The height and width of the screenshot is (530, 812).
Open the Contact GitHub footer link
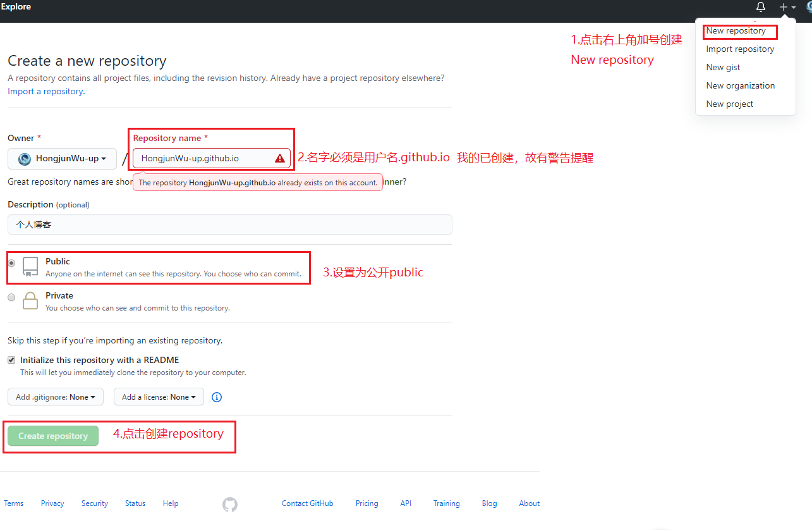pos(308,503)
